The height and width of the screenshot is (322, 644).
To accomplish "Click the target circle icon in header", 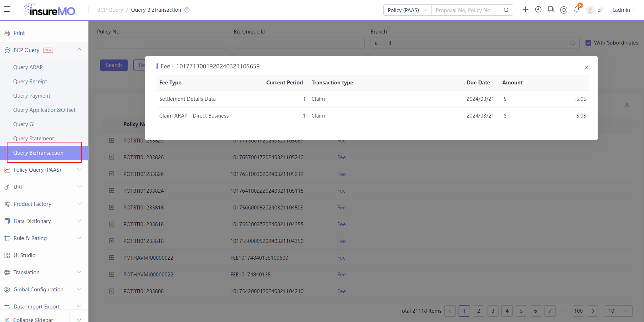I will 564,10.
